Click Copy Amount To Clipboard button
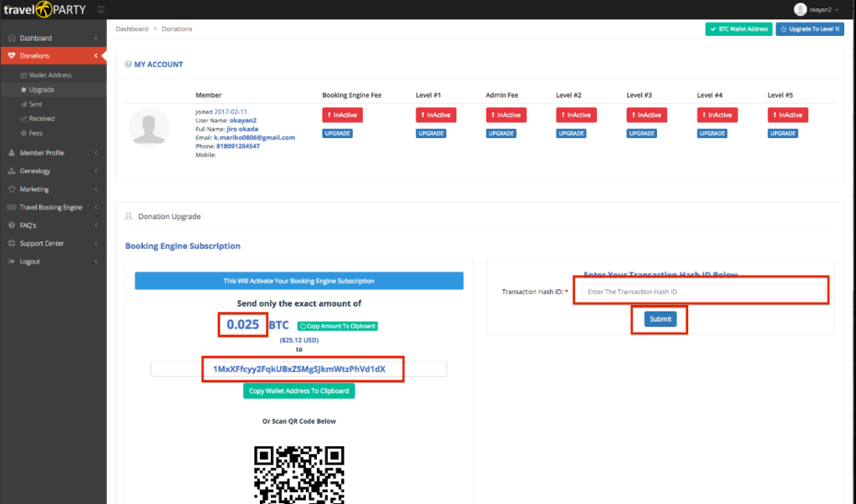Screen dimensions: 856x504 [x=338, y=326]
